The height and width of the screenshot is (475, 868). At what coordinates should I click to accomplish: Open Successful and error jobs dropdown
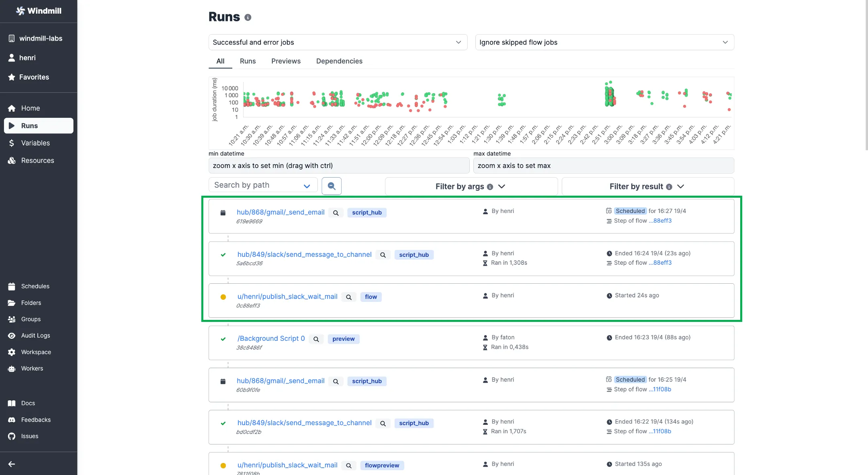pyautogui.click(x=338, y=42)
